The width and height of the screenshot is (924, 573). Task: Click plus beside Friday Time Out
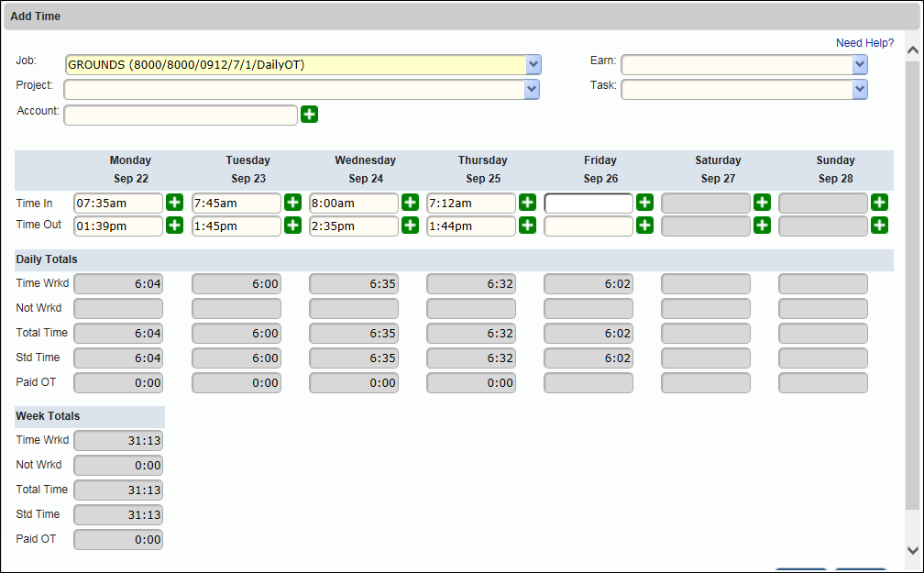[x=644, y=226]
